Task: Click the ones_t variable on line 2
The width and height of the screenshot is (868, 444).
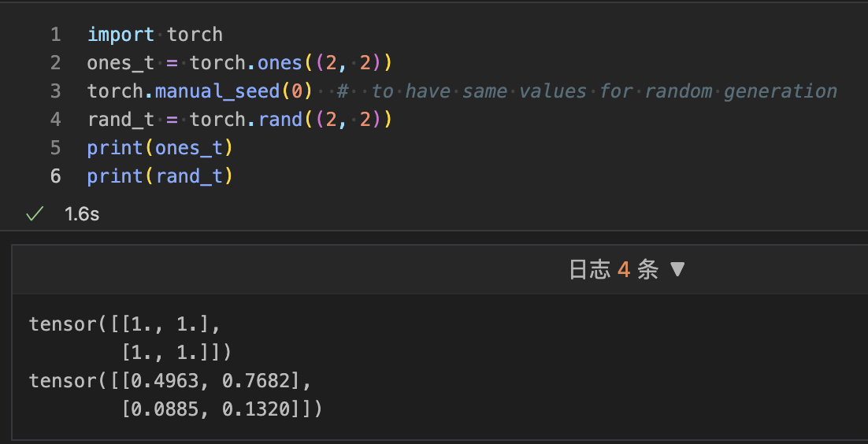Action: [121, 63]
